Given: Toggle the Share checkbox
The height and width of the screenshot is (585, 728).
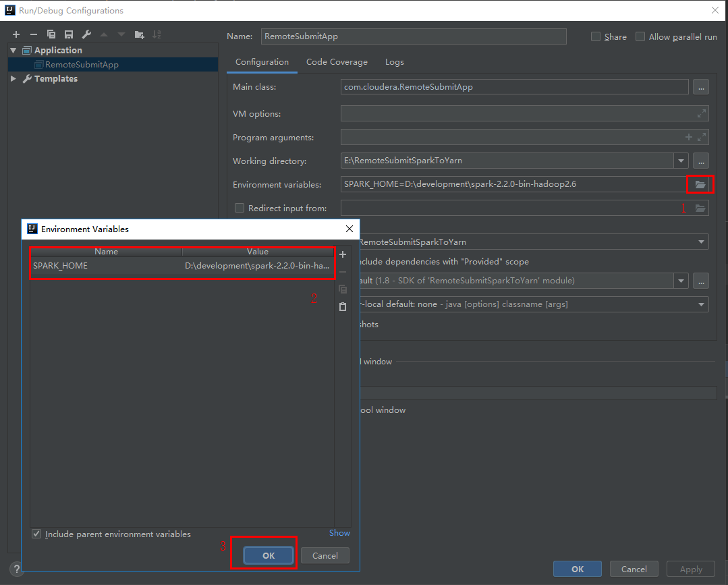Looking at the screenshot, I should pyautogui.click(x=594, y=36).
